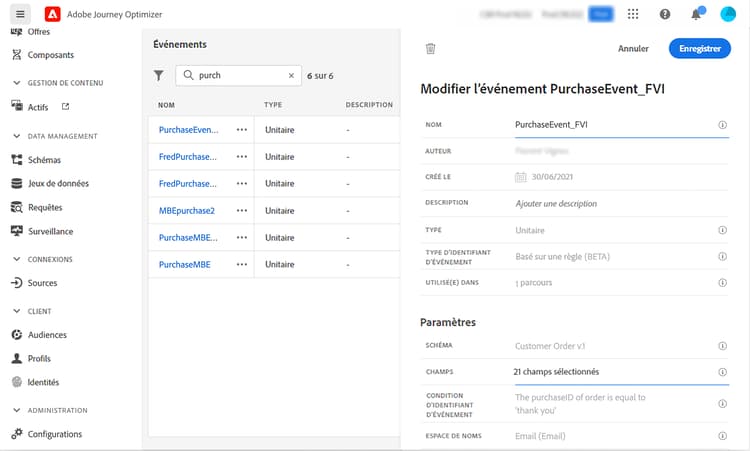Viewport: 750px width, 451px height.
Task: Clear the purch search field
Action: (x=292, y=75)
